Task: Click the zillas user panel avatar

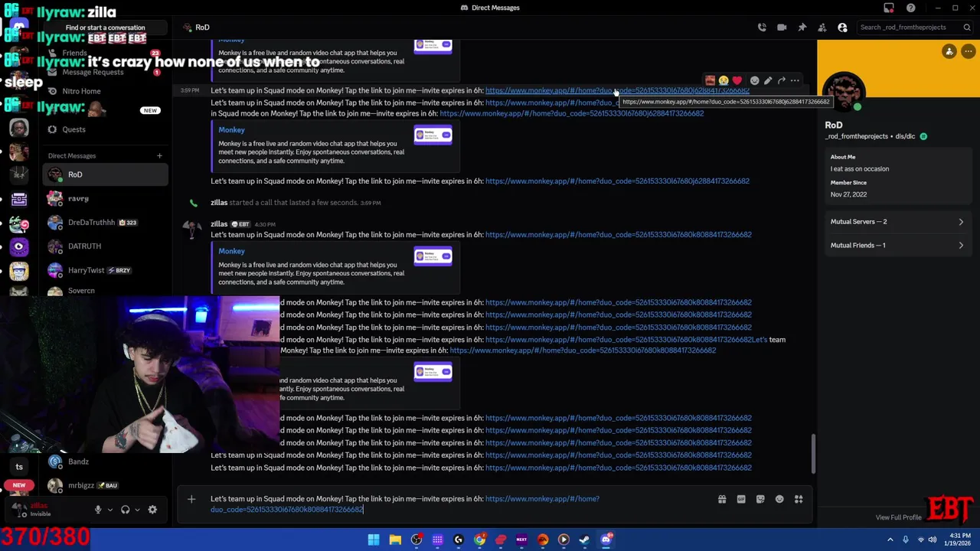Action: tap(19, 510)
